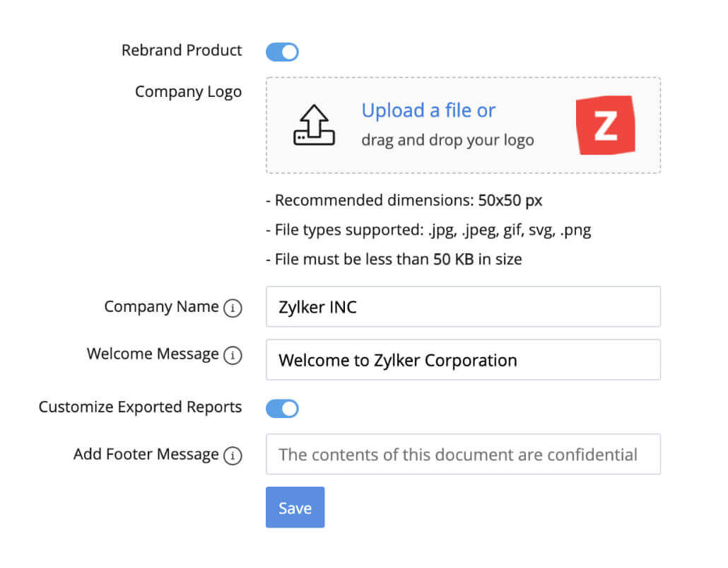
Task: Click the upload tray arrow icon
Action: pyautogui.click(x=313, y=125)
